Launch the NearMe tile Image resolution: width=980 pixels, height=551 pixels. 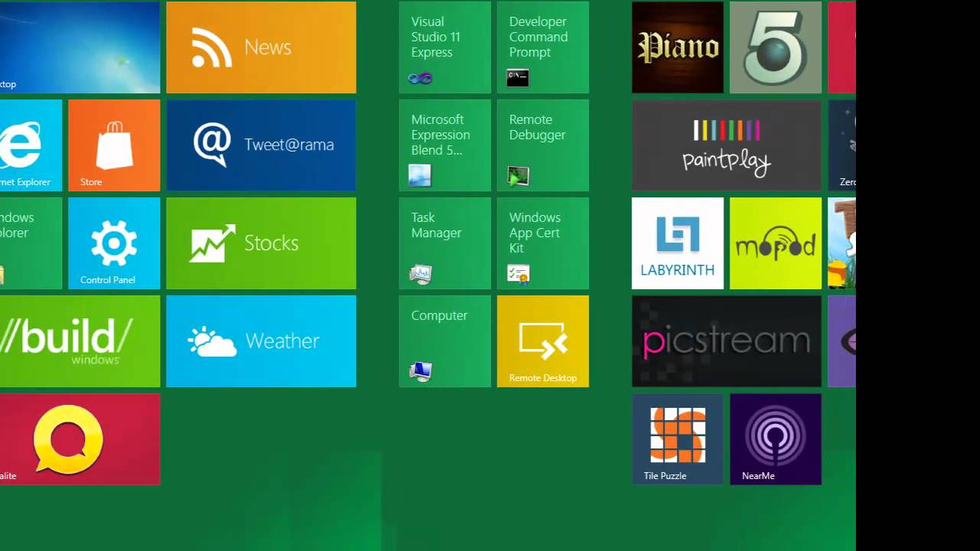pyautogui.click(x=776, y=439)
